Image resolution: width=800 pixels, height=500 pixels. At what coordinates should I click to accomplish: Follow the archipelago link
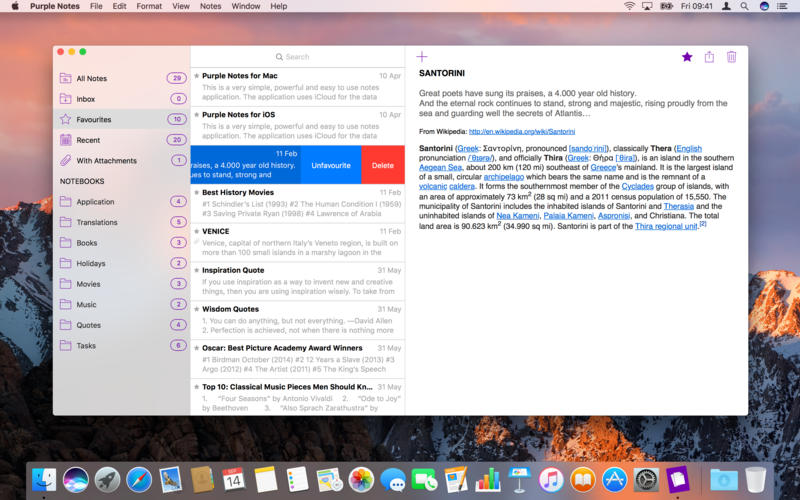click(504, 177)
